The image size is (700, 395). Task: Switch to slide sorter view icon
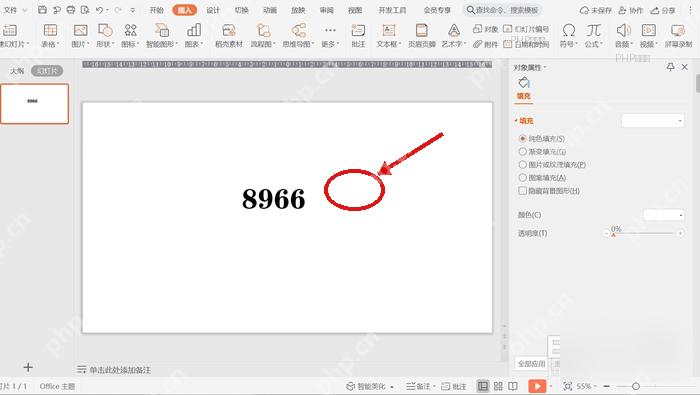click(x=498, y=386)
